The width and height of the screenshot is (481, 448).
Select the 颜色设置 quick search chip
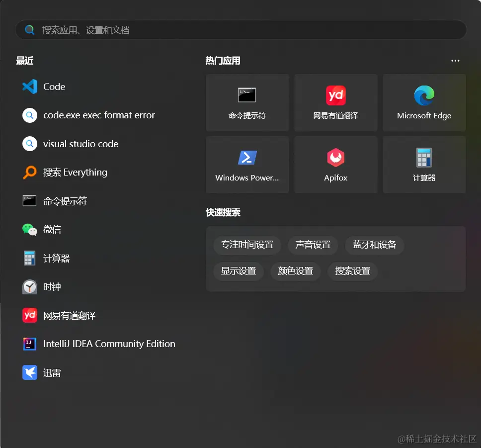(x=296, y=271)
